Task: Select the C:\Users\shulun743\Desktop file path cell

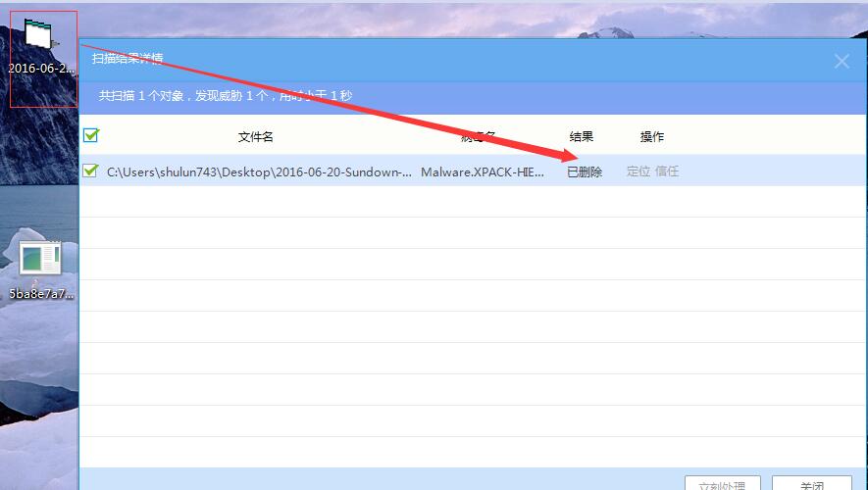Action: pyautogui.click(x=259, y=172)
